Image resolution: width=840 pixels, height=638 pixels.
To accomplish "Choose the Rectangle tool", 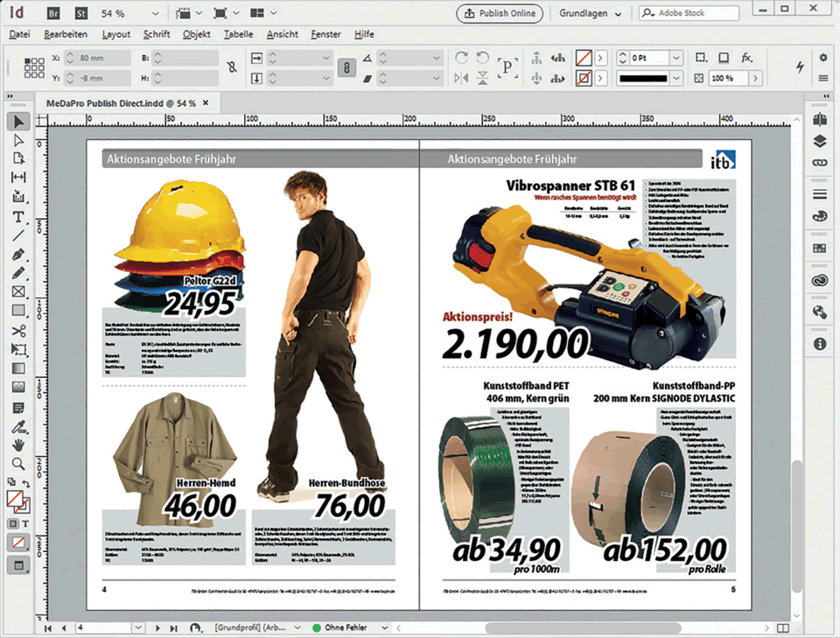I will coord(18,311).
